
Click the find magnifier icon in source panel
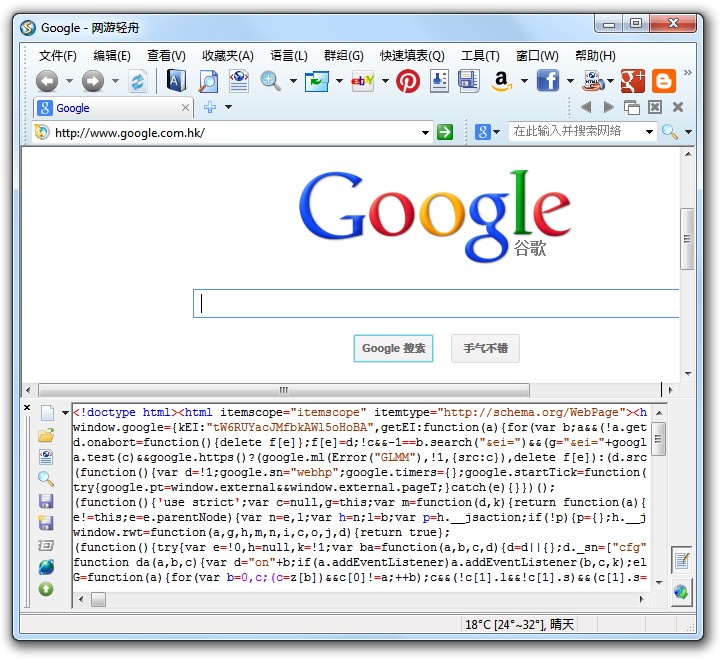click(x=46, y=479)
